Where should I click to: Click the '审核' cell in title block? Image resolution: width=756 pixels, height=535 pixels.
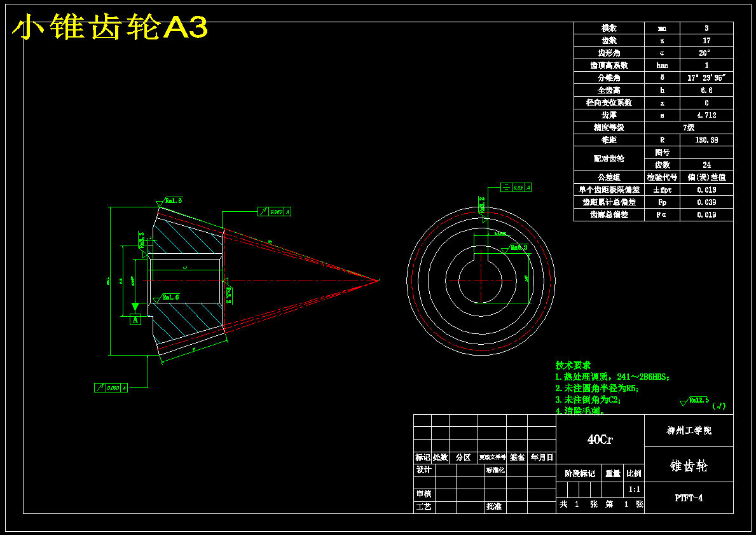pos(424,494)
